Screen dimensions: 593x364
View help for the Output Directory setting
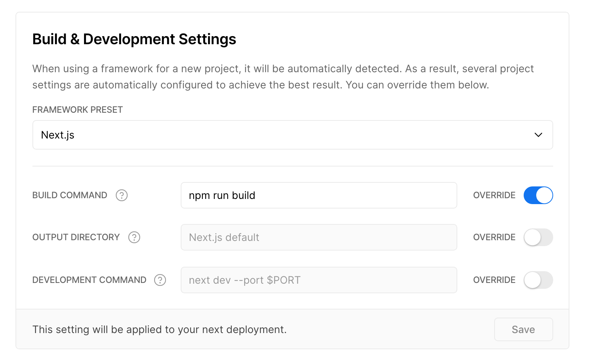pos(135,237)
